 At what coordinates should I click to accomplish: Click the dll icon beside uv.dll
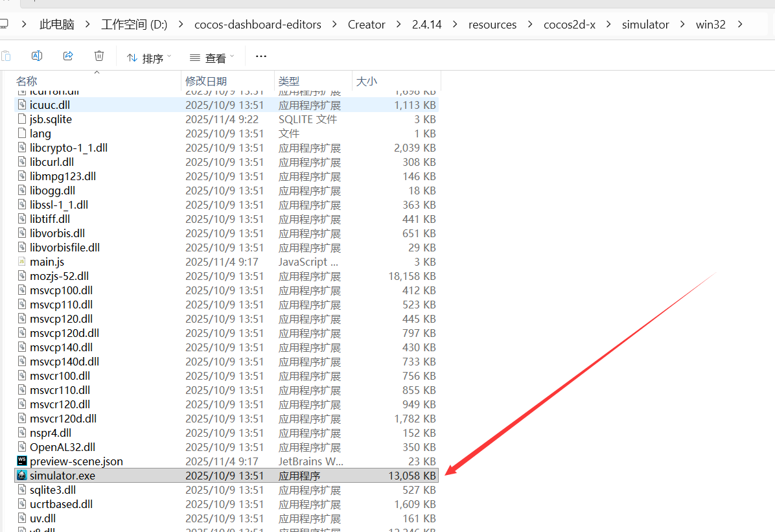pos(22,518)
